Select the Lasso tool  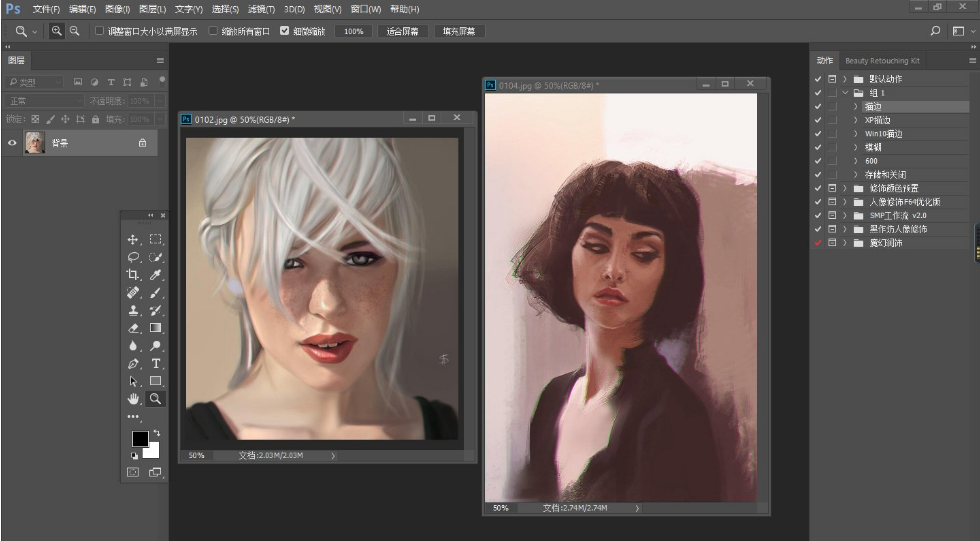pyautogui.click(x=133, y=257)
